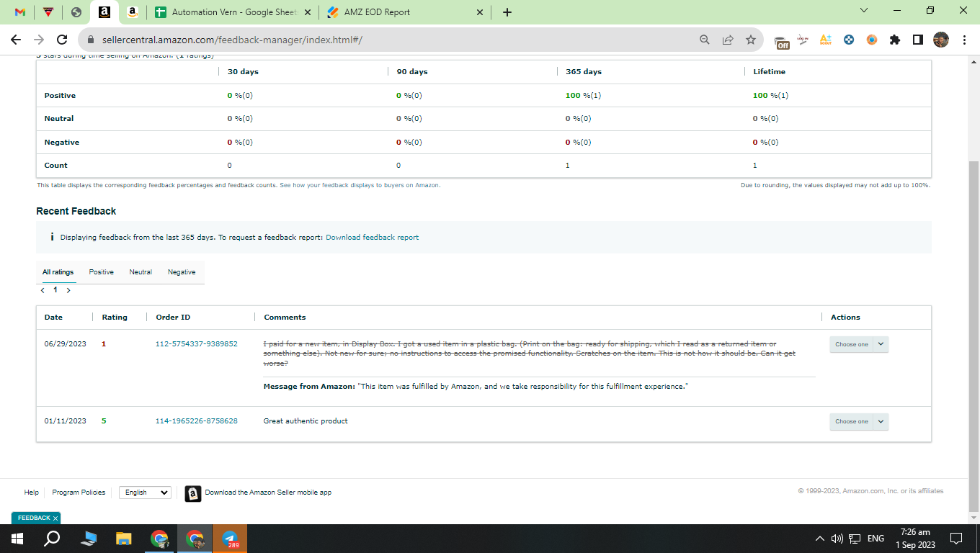Open the Windows Start menu
Viewport: 980px width, 553px height.
(x=17, y=539)
